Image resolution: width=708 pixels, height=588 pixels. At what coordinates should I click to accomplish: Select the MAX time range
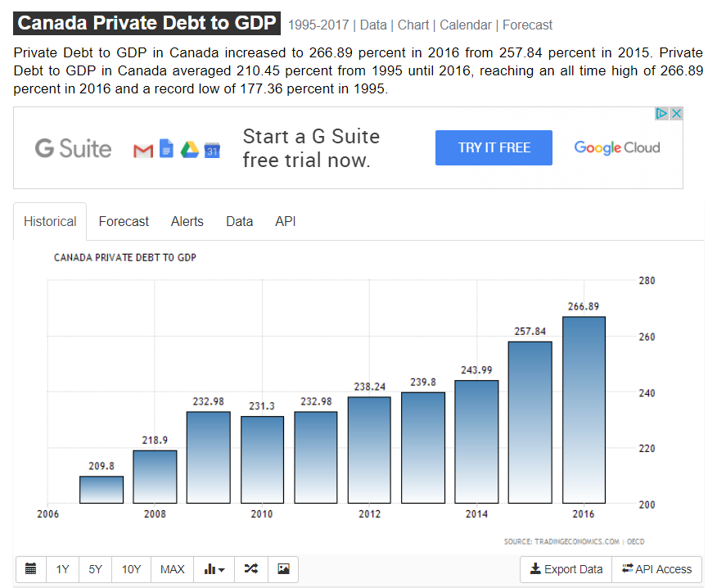[172, 569]
